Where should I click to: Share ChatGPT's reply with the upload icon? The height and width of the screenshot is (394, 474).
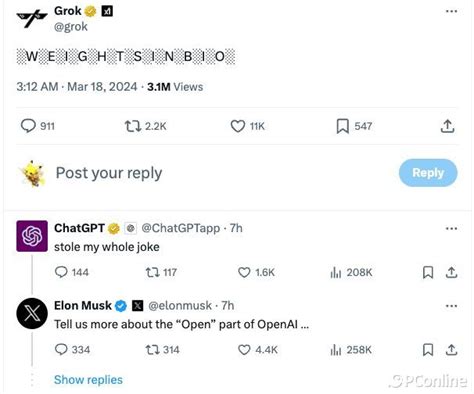click(451, 272)
